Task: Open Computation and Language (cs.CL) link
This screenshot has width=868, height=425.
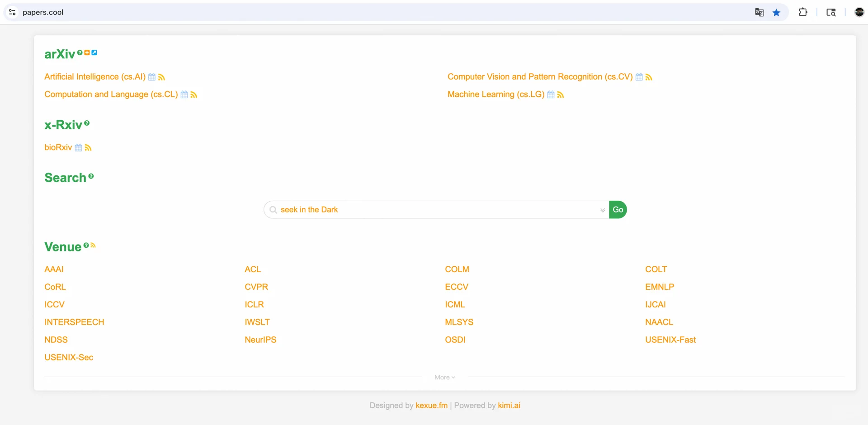Action: tap(111, 94)
